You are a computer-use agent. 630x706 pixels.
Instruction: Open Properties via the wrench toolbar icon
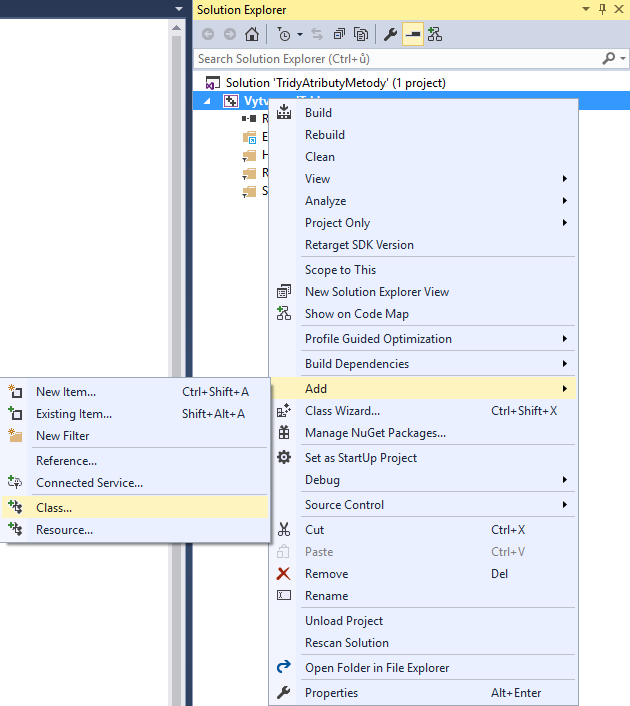(390, 34)
